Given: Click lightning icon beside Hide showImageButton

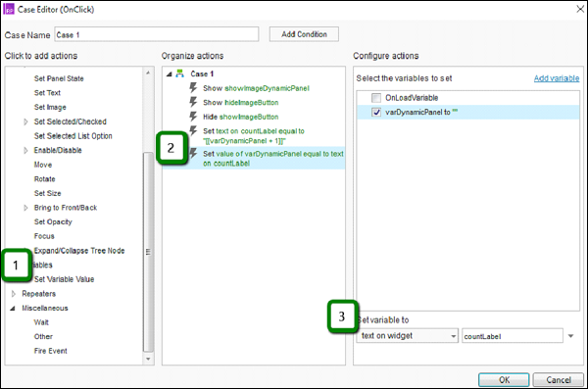Looking at the screenshot, I should 193,117.
